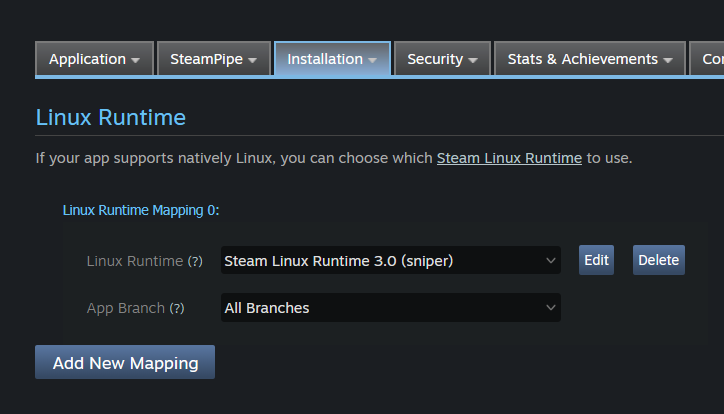Click the arrow on the Security tab
Image resolution: width=724 pixels, height=414 pixels.
473,60
